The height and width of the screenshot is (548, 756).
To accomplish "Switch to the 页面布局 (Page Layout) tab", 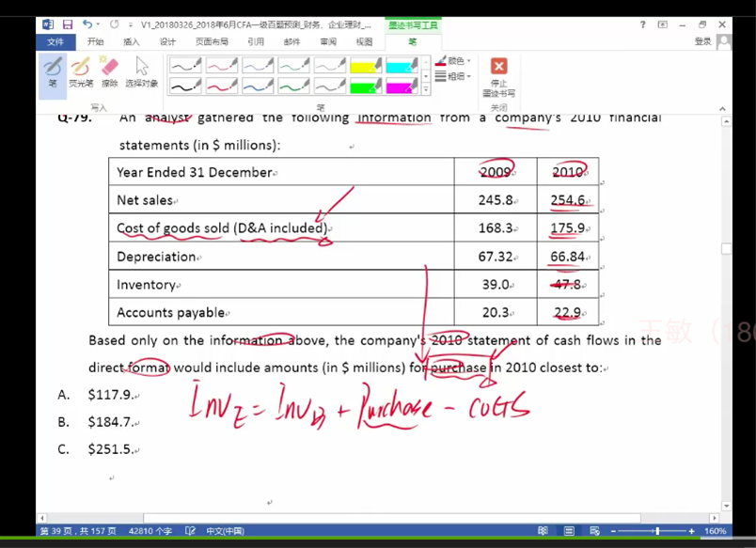I will click(x=212, y=42).
